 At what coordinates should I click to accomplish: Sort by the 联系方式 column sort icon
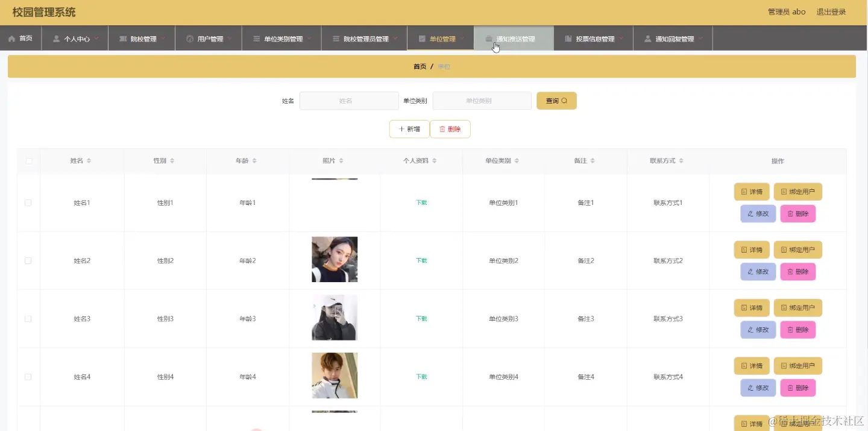pyautogui.click(x=681, y=161)
